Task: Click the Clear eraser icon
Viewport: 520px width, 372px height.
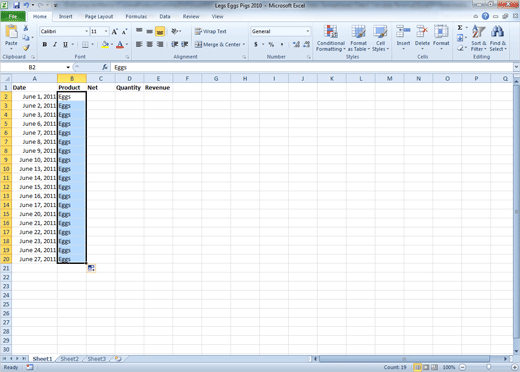Action: click(x=460, y=48)
